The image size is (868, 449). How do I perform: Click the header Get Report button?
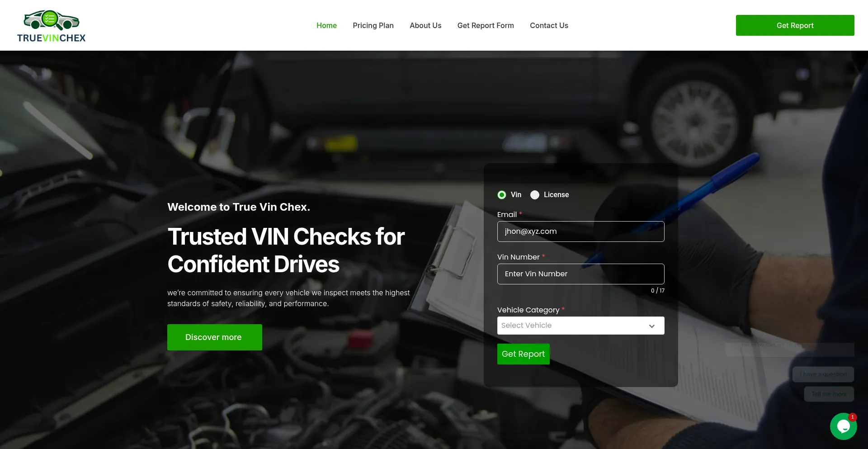pyautogui.click(x=794, y=25)
